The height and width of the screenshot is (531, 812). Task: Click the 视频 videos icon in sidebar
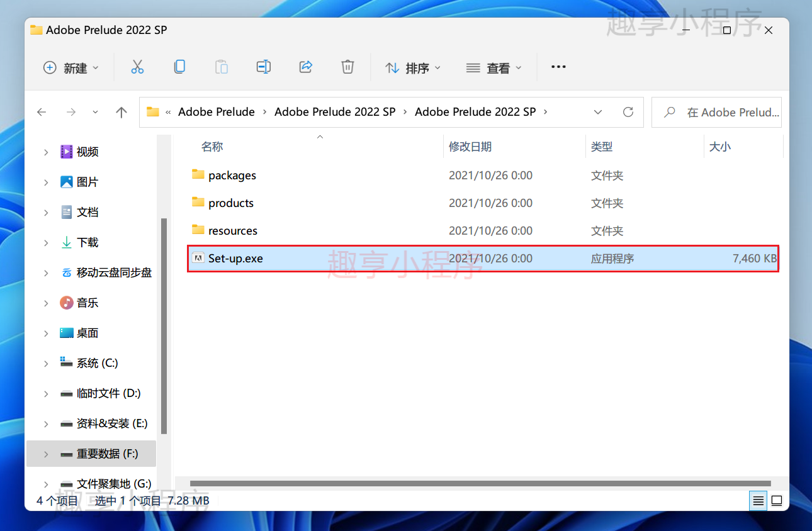pos(67,152)
